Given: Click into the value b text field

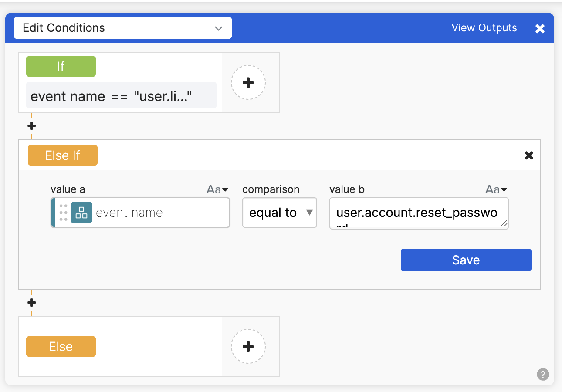Looking at the screenshot, I should (x=416, y=213).
